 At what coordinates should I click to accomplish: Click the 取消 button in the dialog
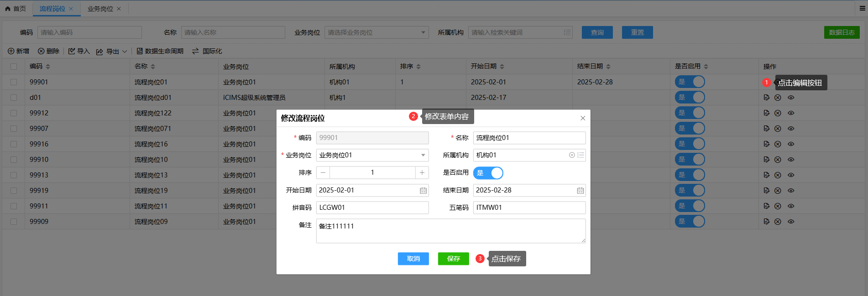click(413, 259)
